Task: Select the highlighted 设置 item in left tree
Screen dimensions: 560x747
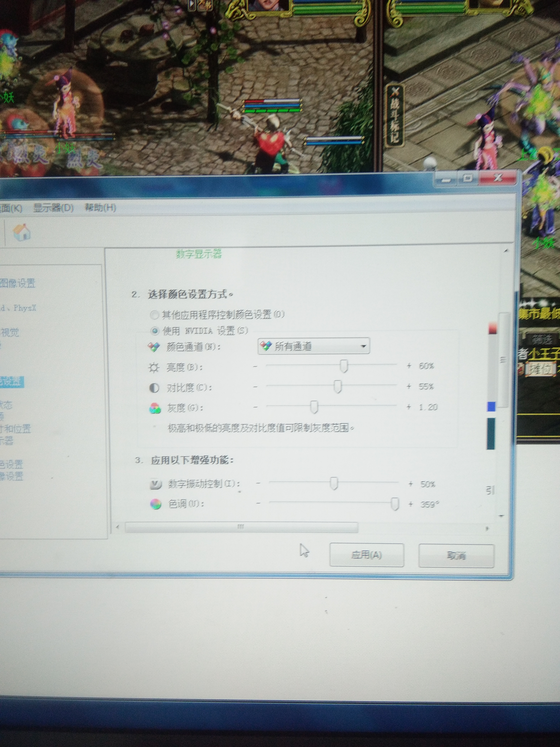Action: click(x=11, y=382)
